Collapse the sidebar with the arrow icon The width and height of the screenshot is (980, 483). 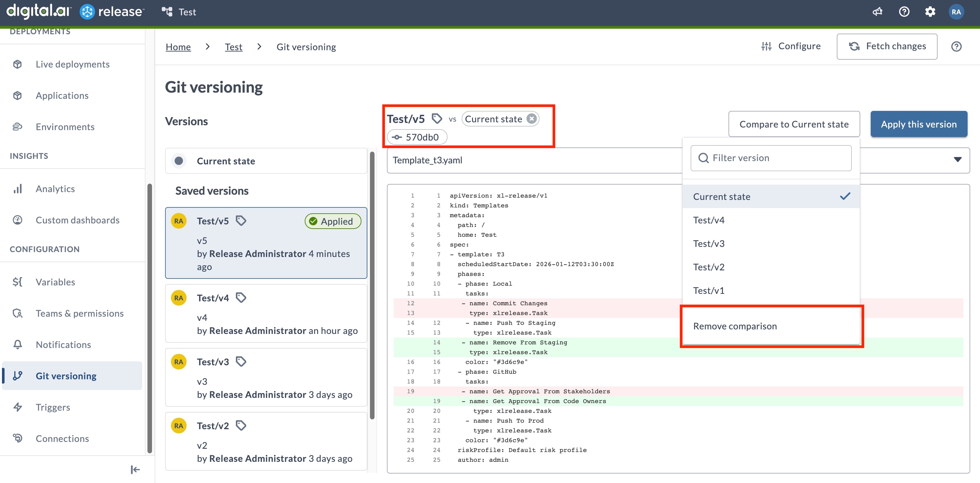pos(135,470)
